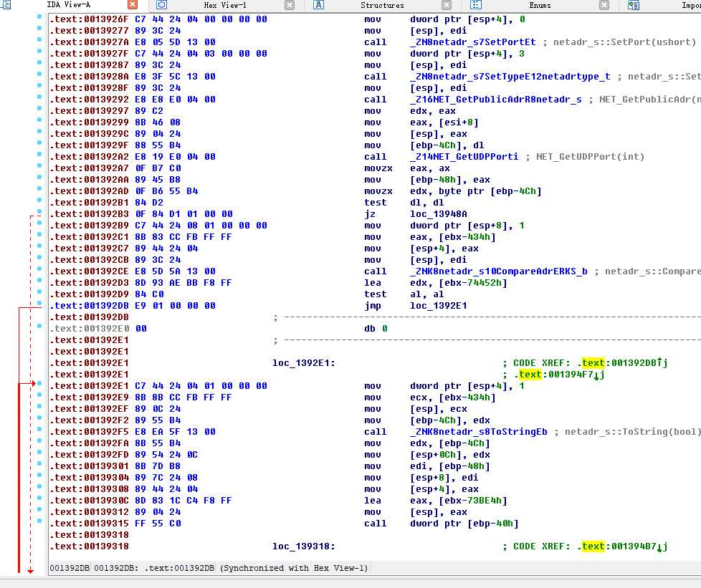This screenshot has width=701, height=588.
Task: Select the 'db 0' line at 001392E0
Action: click(376, 329)
